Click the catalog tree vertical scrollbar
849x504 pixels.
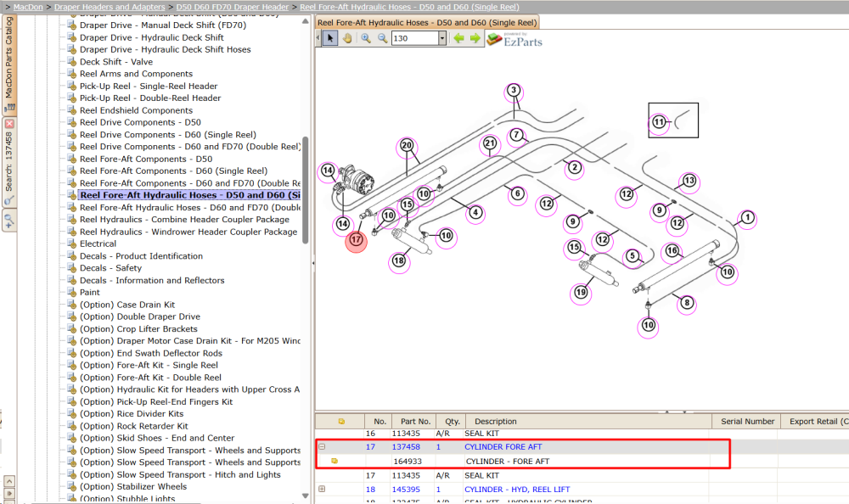(x=306, y=189)
